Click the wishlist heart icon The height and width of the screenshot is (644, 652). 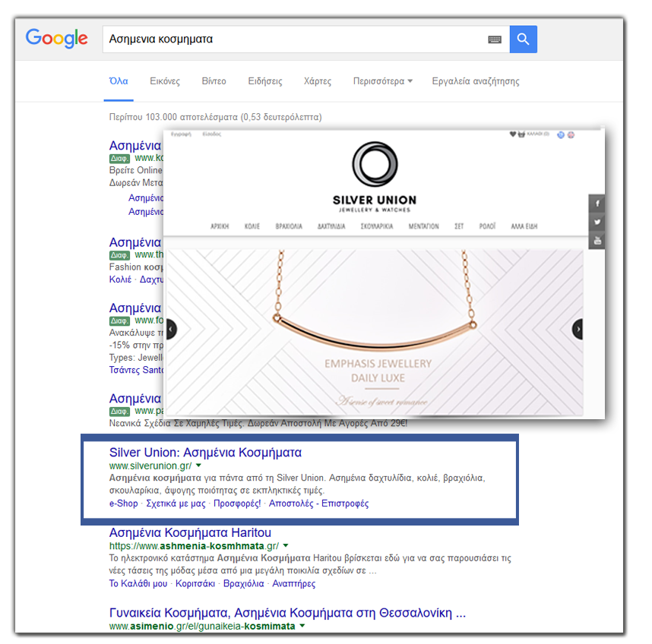pos(512,134)
